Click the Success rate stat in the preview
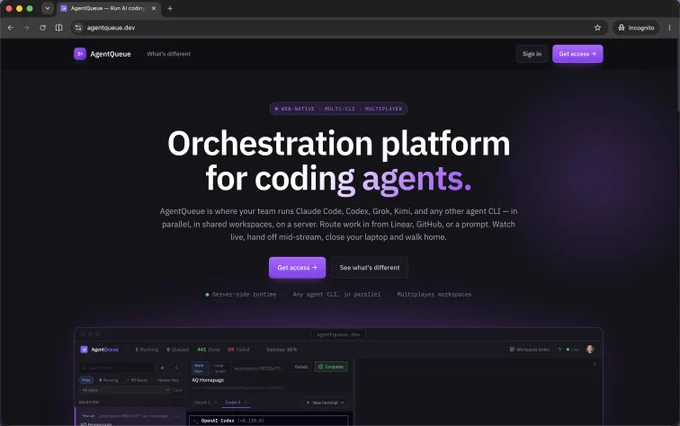Image resolution: width=680 pixels, height=426 pixels. (x=281, y=350)
